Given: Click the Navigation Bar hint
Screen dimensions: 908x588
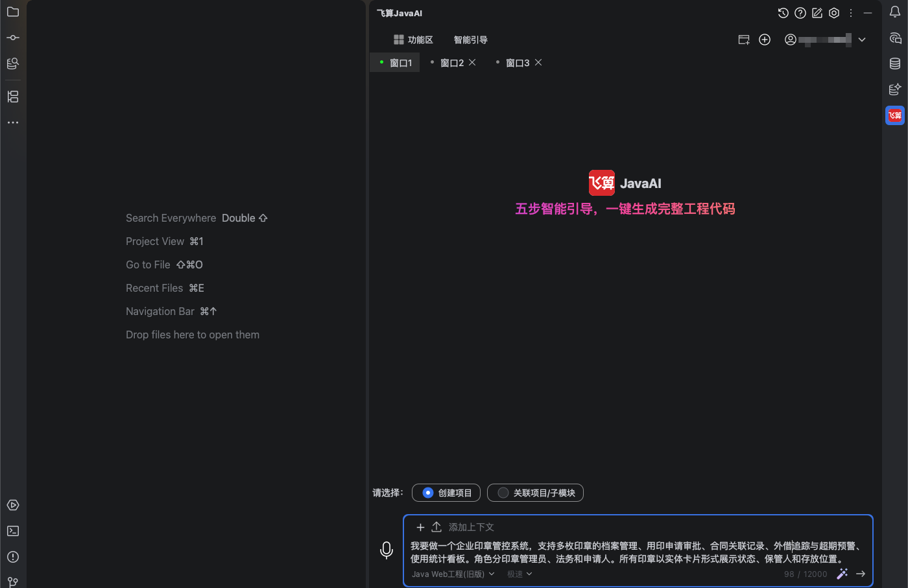Looking at the screenshot, I should 171,311.
